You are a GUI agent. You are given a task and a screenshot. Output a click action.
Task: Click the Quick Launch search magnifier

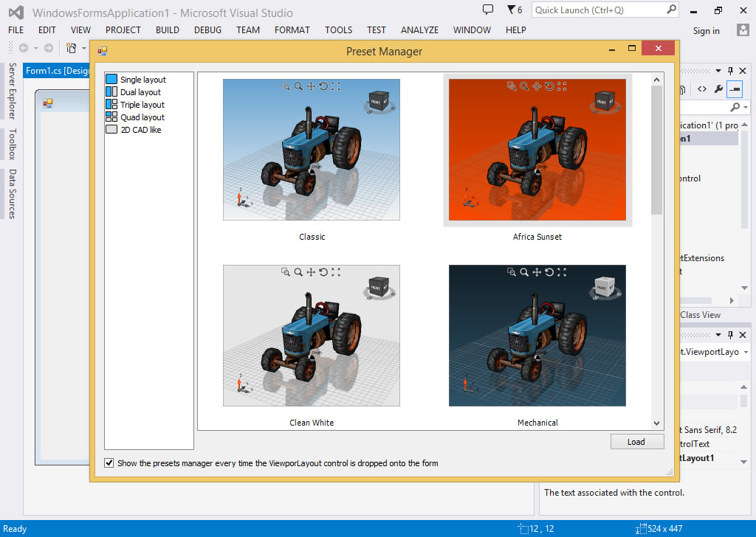pyautogui.click(x=671, y=9)
